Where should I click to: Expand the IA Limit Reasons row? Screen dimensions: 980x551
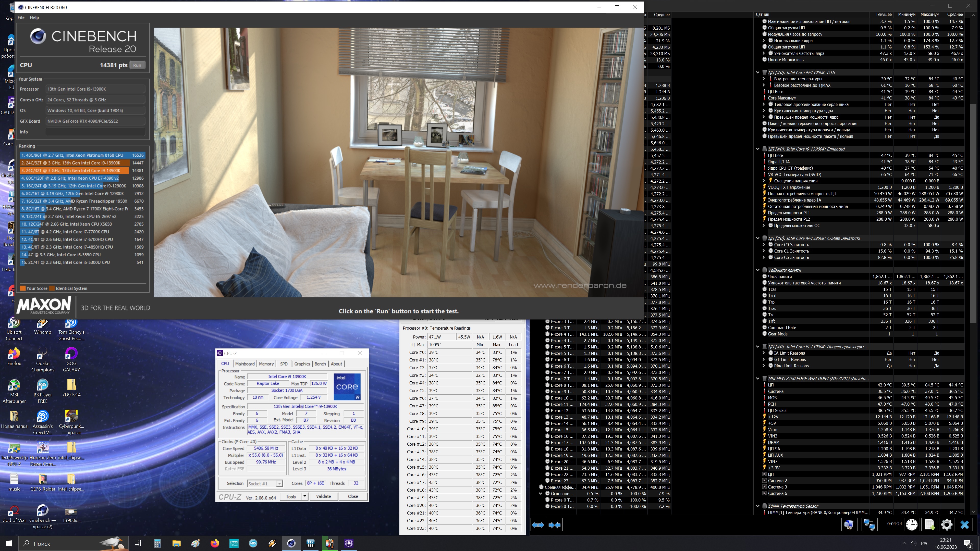(764, 353)
